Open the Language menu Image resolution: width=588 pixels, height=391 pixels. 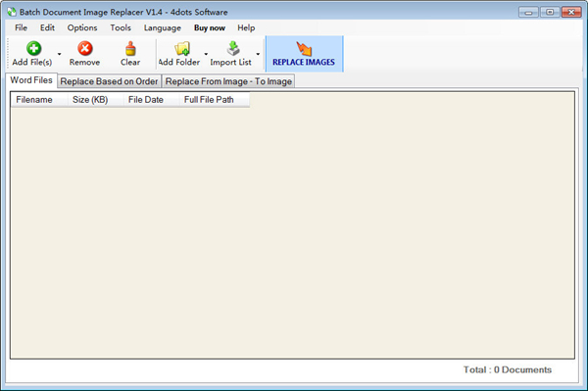pos(163,27)
